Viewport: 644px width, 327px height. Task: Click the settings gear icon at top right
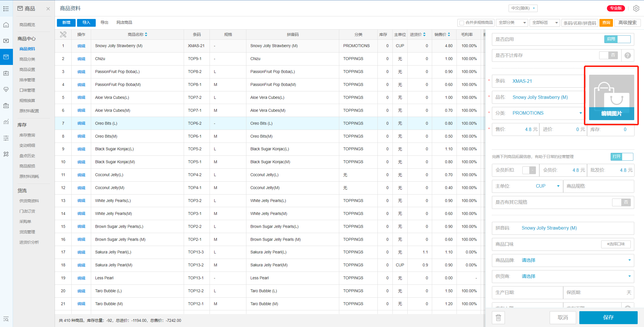point(636,8)
